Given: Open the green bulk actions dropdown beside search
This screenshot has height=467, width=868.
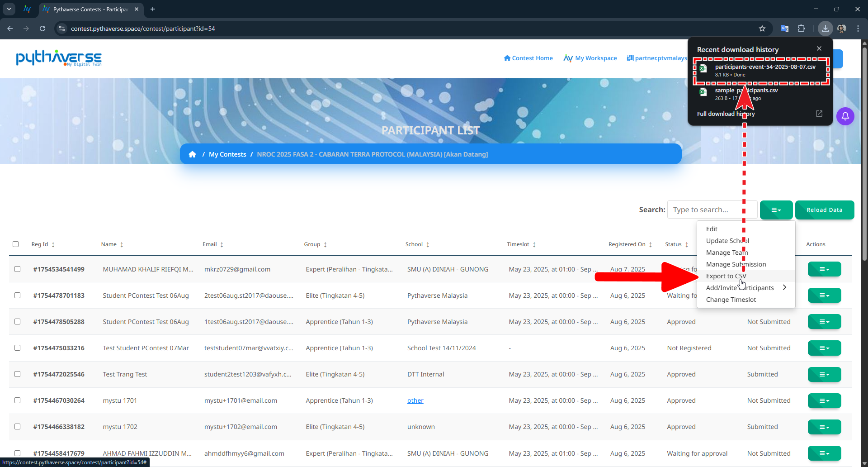Looking at the screenshot, I should click(x=776, y=210).
